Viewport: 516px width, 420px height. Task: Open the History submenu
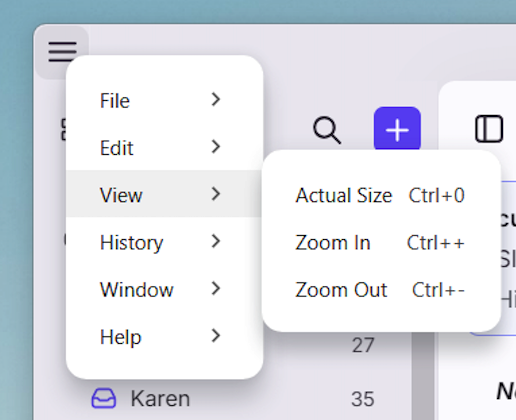tap(164, 241)
